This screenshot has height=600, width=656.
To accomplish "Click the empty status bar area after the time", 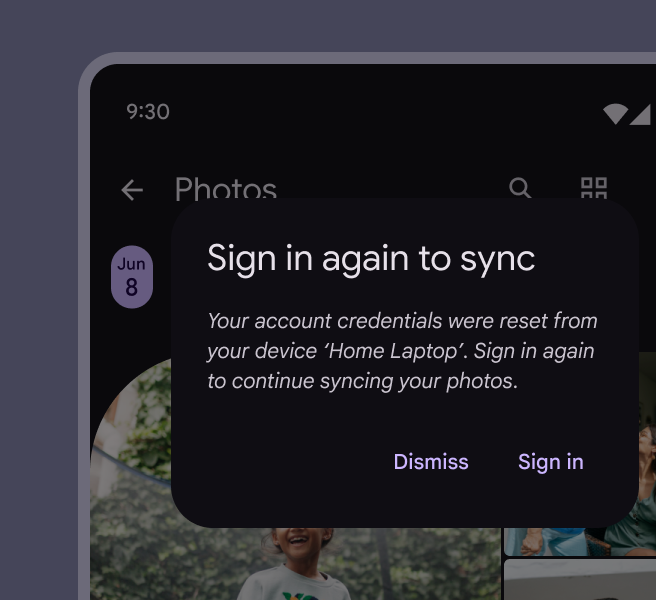I will pos(380,111).
